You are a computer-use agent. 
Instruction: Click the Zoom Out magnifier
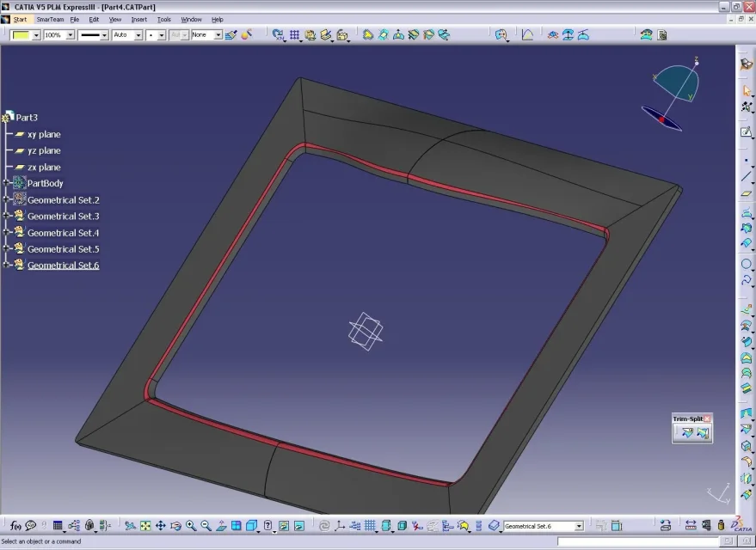[x=206, y=525]
